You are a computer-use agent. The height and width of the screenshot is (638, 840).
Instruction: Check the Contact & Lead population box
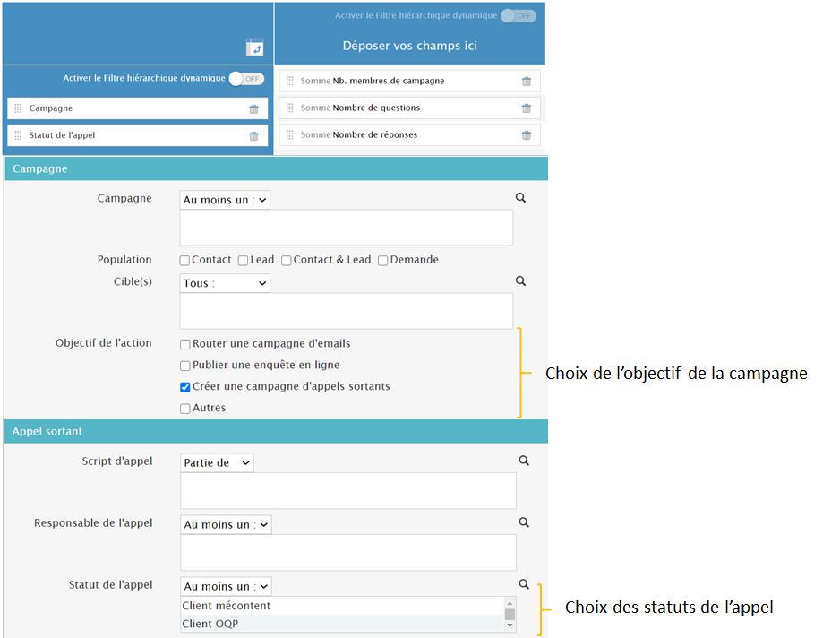[x=287, y=261]
